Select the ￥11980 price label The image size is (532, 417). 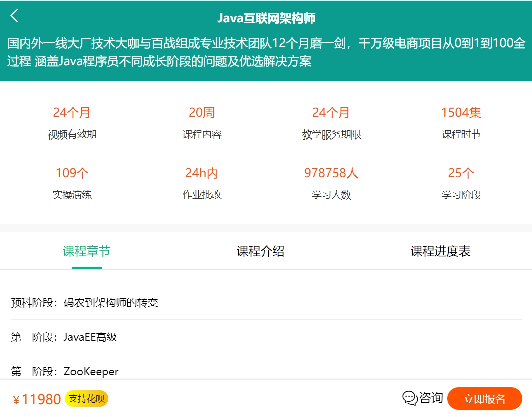pyautogui.click(x=33, y=399)
